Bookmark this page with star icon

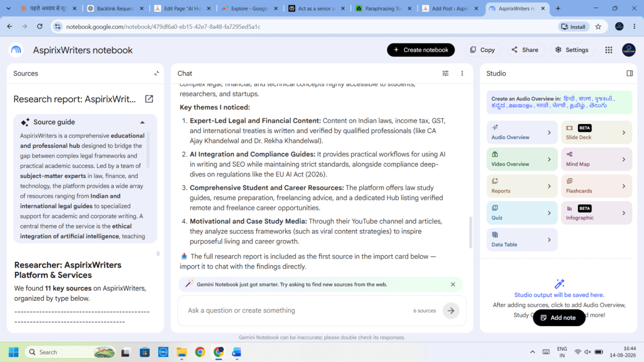point(598,26)
